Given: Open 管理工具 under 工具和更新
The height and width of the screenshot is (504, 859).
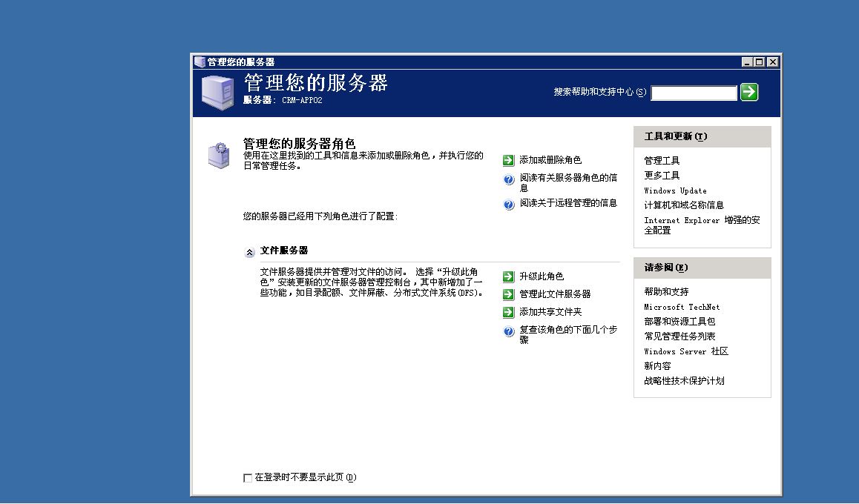Looking at the screenshot, I should [x=662, y=160].
